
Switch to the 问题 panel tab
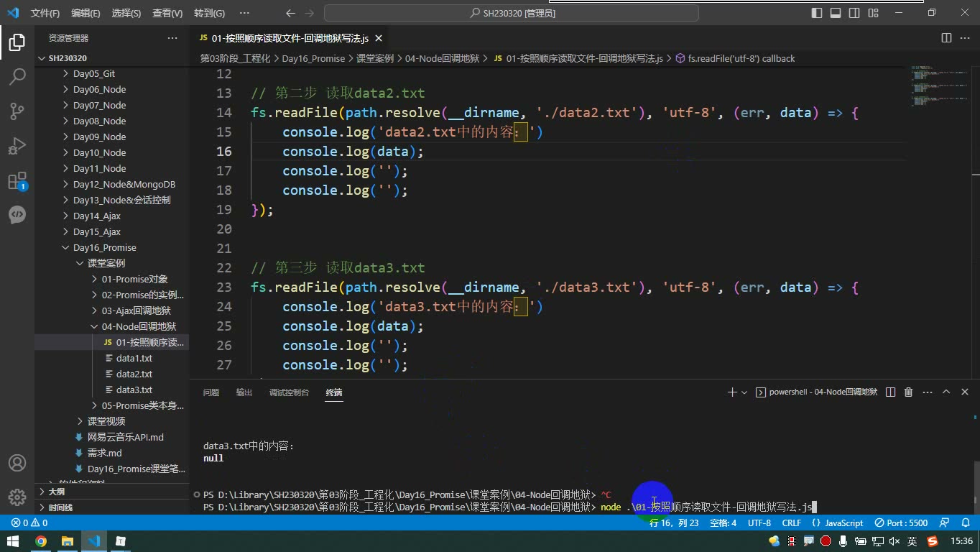(211, 392)
